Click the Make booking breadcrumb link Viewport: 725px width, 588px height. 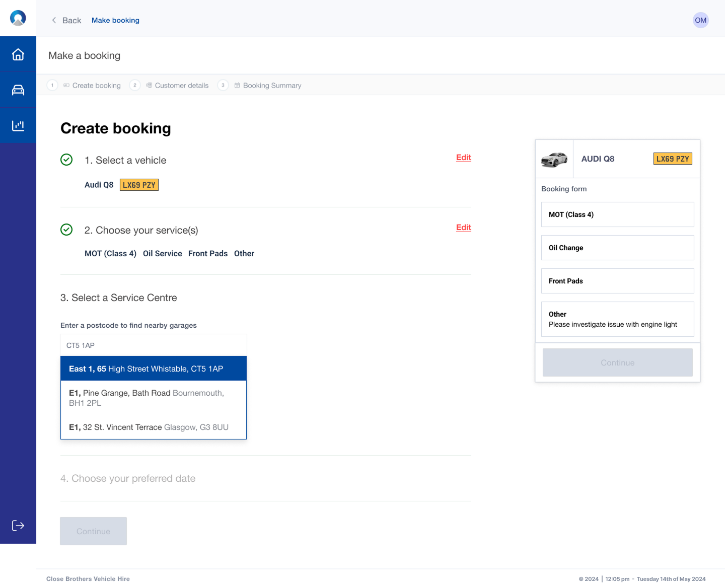(115, 20)
